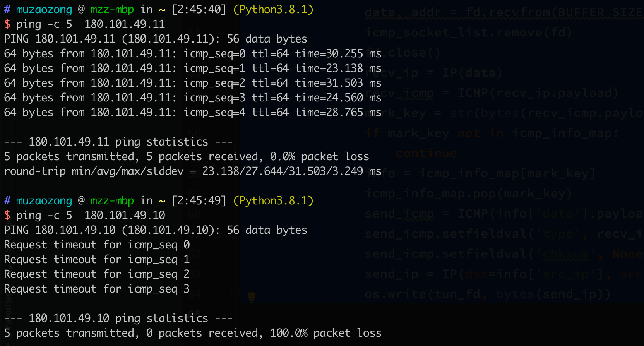Click the fold marker left of the lightbulb

pos(235,295)
